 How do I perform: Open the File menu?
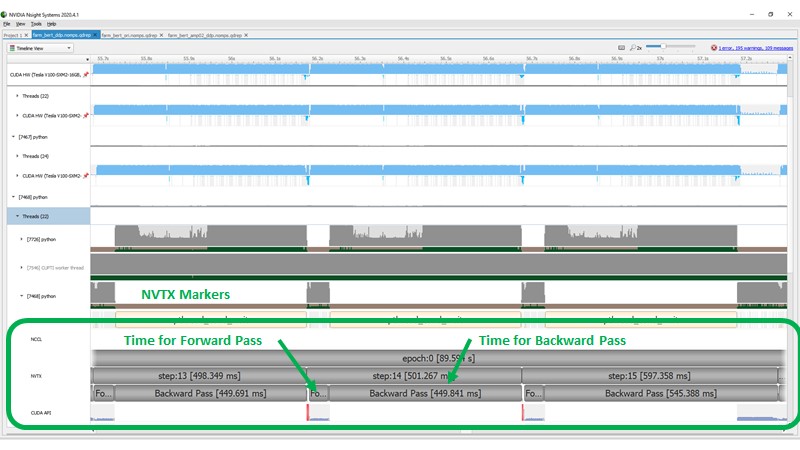(7, 24)
